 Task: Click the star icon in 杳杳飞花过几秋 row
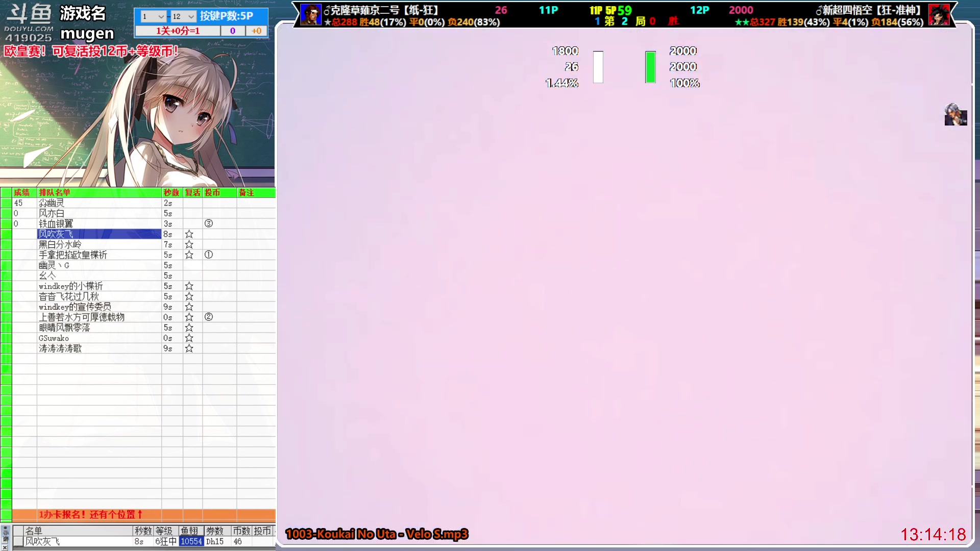[189, 296]
